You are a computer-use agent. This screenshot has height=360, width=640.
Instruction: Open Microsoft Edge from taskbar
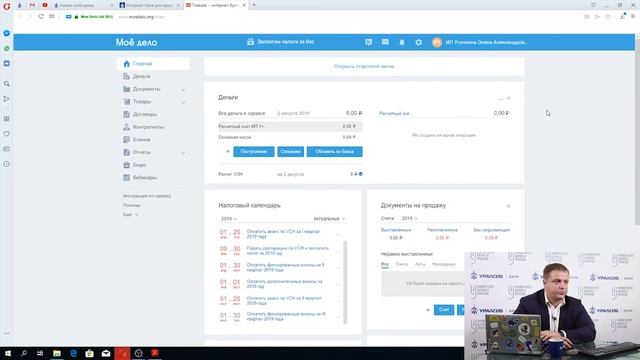(x=73, y=353)
